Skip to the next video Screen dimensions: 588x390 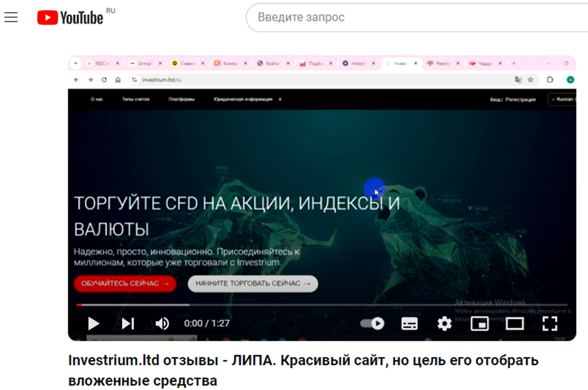(128, 323)
